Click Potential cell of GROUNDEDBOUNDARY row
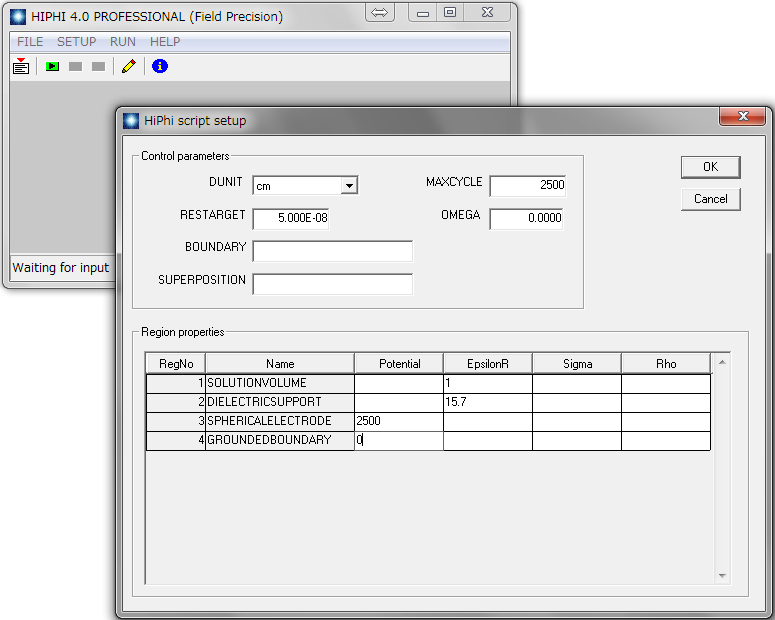Image resolution: width=775 pixels, height=620 pixels. [x=399, y=440]
